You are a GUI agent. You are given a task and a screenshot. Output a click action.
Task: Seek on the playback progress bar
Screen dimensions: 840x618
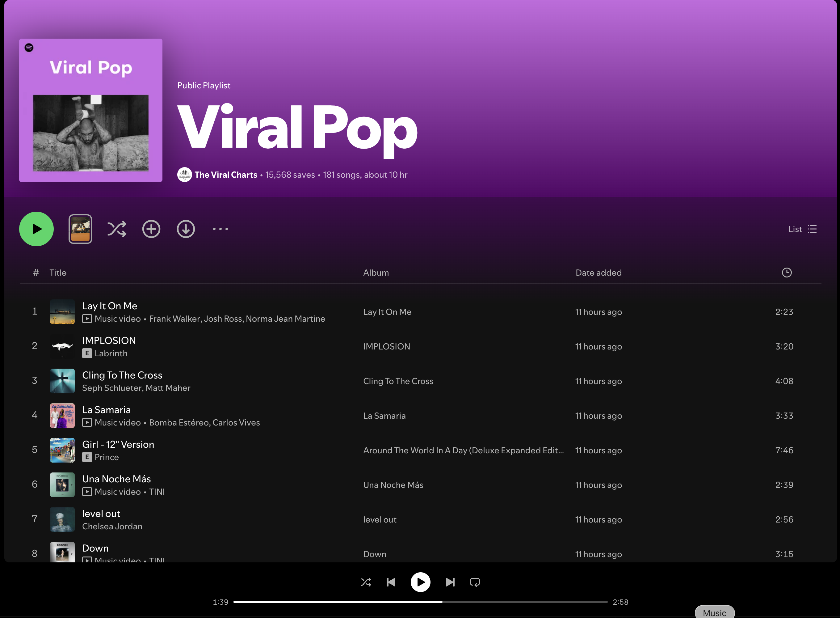coord(420,602)
